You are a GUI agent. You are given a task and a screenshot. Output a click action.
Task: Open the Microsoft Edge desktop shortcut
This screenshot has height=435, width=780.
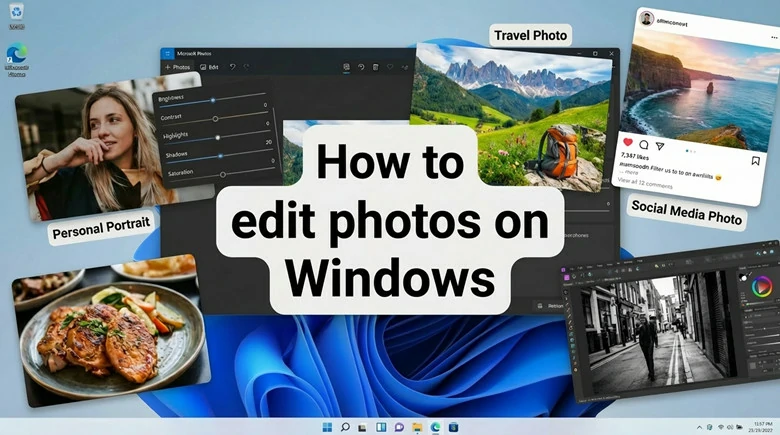coord(16,60)
